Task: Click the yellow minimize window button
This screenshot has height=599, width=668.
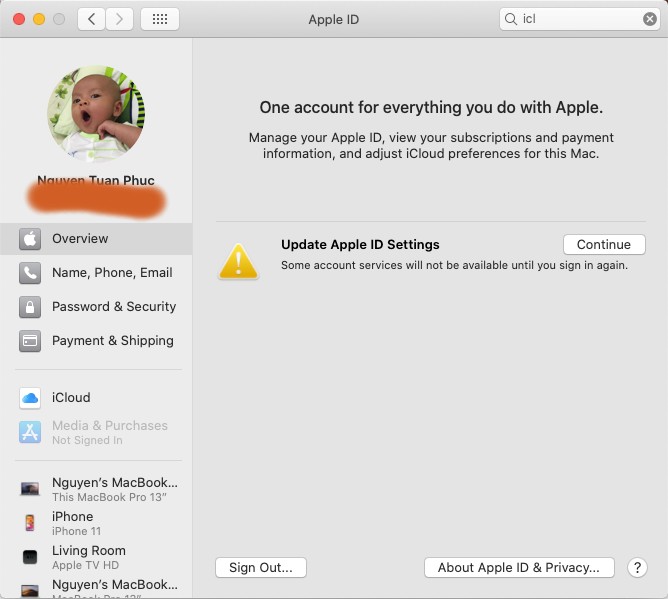Action: pyautogui.click(x=39, y=19)
